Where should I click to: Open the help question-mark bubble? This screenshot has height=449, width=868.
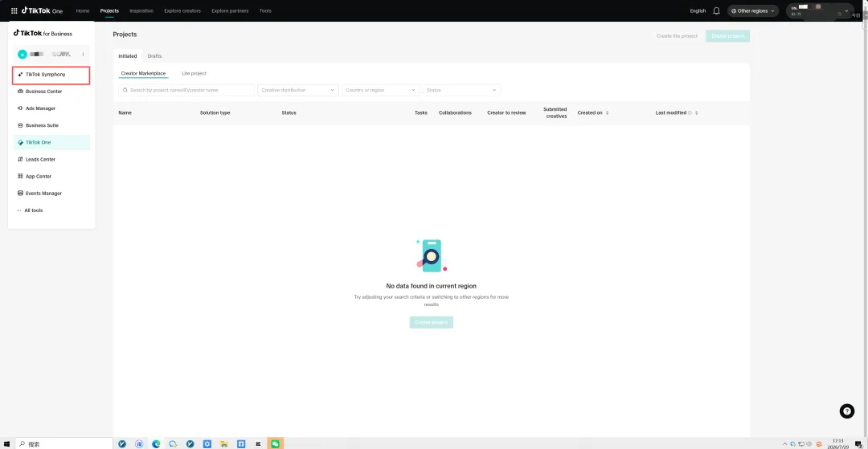point(846,410)
